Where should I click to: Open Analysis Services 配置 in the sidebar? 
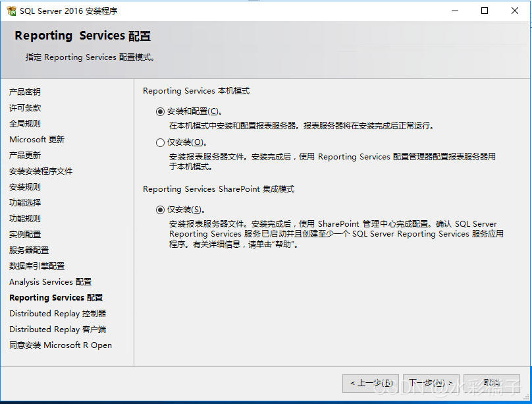tap(50, 282)
